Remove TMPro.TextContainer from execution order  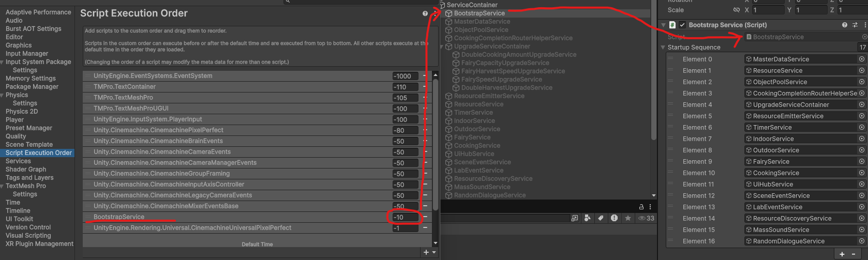[x=425, y=87]
